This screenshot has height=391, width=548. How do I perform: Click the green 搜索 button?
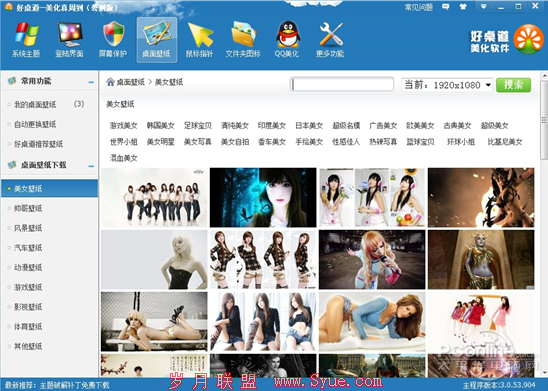pos(513,85)
